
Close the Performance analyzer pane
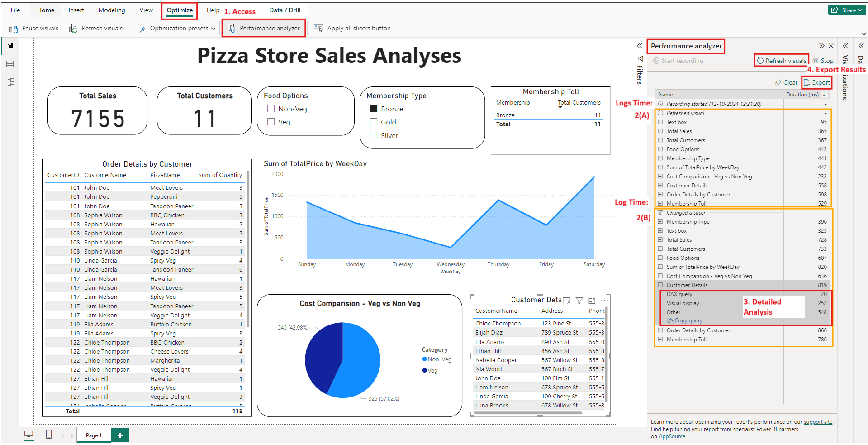[x=831, y=46]
